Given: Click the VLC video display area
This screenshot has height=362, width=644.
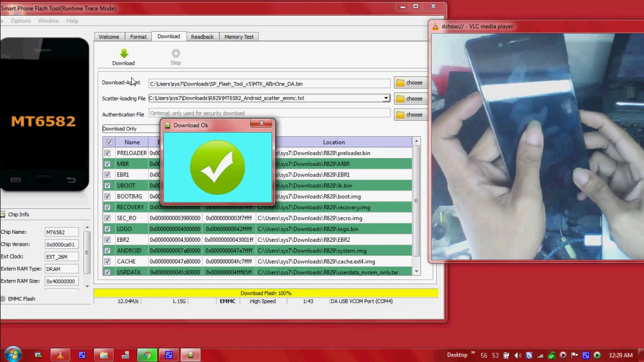Looking at the screenshot, I should click(537, 146).
